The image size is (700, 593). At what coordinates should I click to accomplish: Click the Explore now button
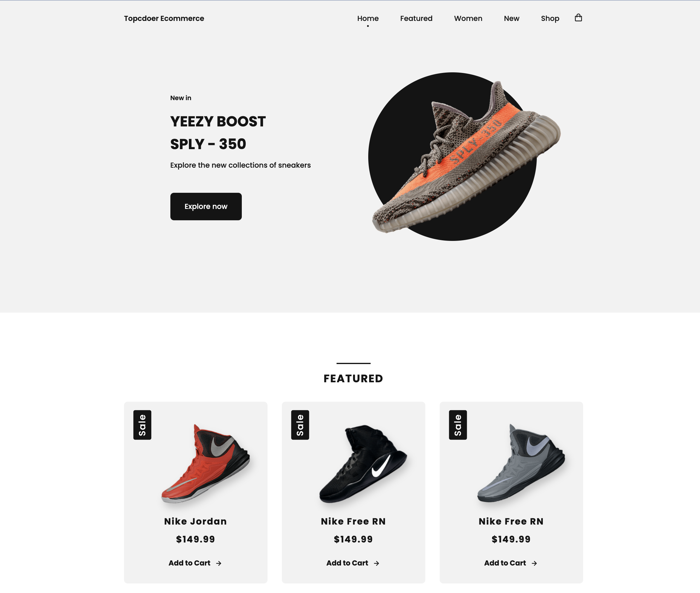[206, 207]
